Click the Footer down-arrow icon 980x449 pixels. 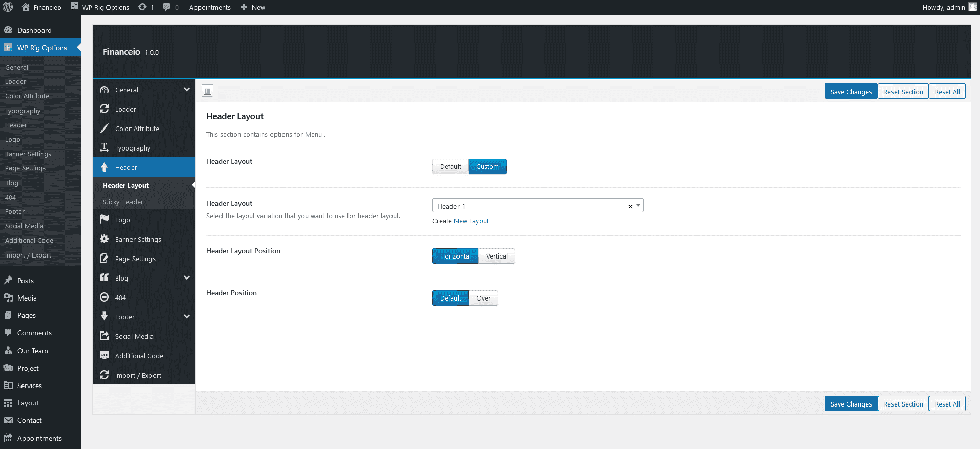coord(104,317)
